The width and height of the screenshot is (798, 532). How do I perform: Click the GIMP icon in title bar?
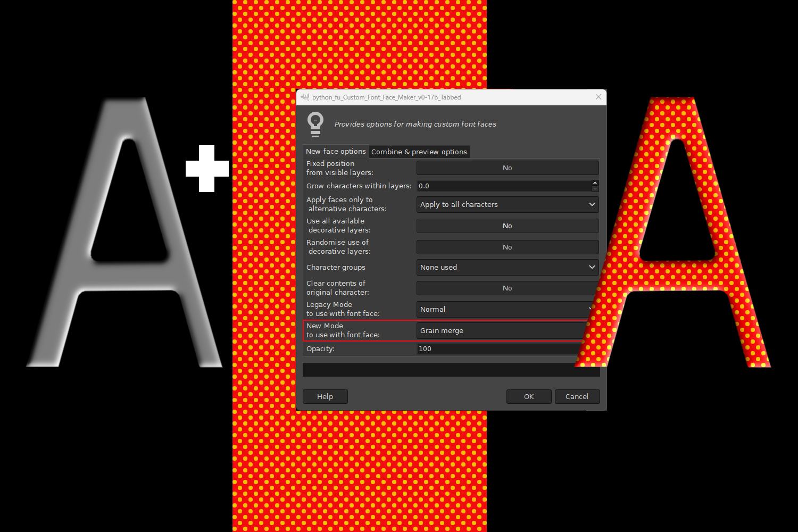coord(305,97)
